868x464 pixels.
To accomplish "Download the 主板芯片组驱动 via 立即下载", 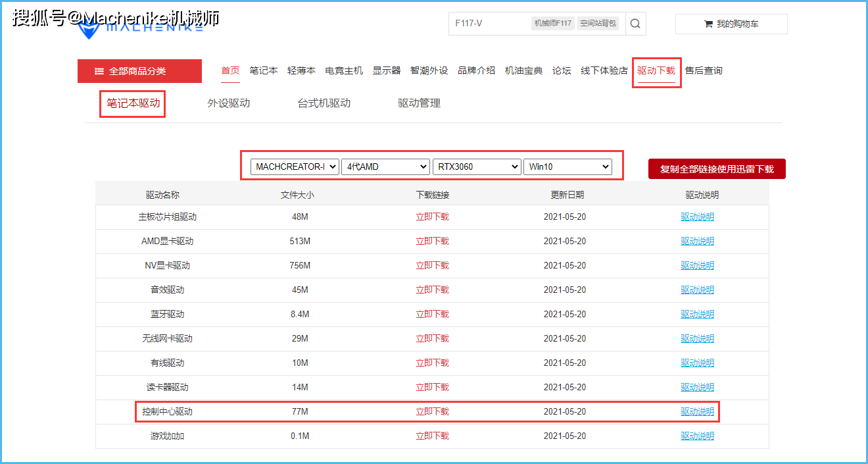I will pyautogui.click(x=432, y=217).
